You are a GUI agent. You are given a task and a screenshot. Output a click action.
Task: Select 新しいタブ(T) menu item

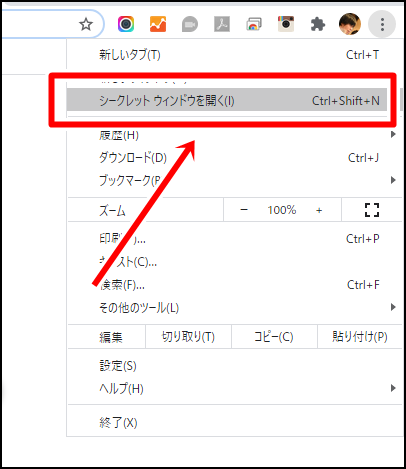(235, 54)
